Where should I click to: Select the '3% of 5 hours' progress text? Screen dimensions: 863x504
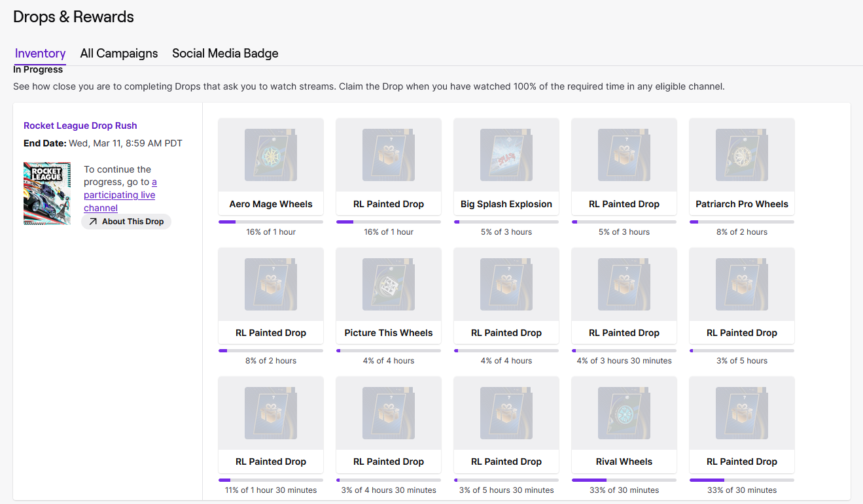tap(742, 361)
